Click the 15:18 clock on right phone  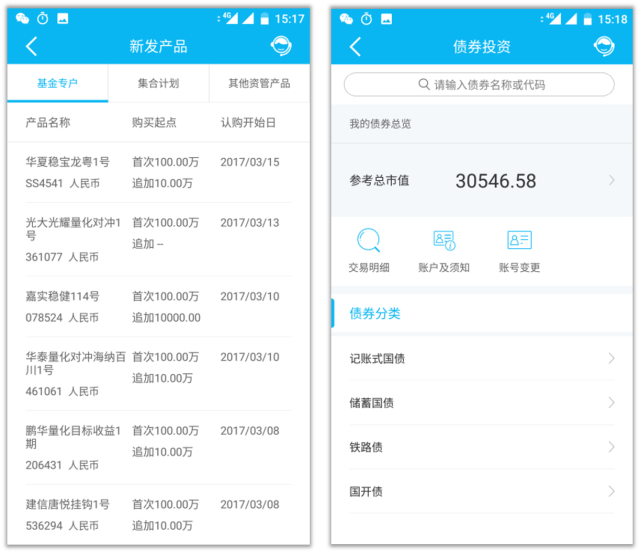(x=612, y=19)
